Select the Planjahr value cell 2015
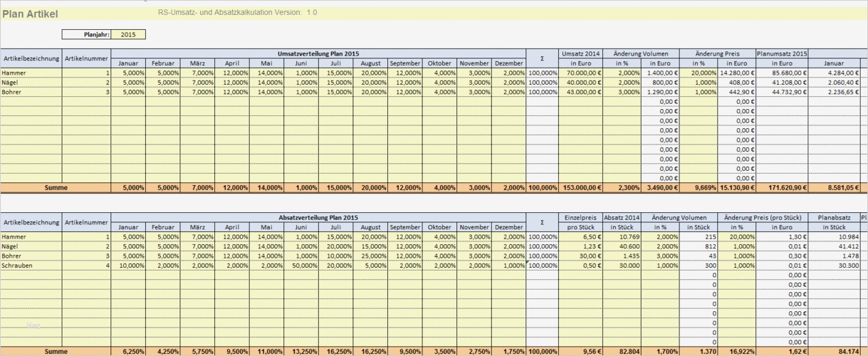868x356 pixels. [127, 34]
